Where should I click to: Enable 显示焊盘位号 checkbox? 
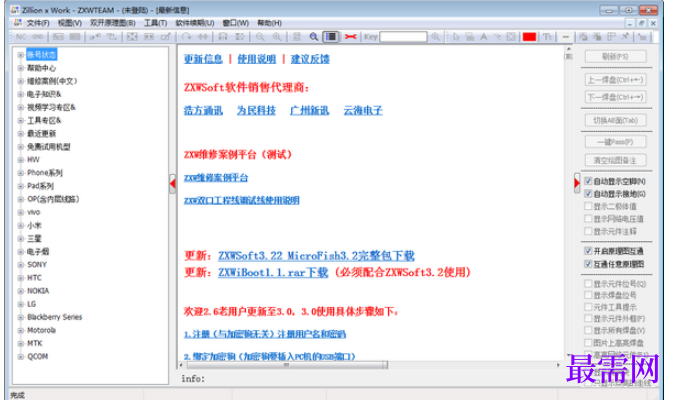[588, 295]
